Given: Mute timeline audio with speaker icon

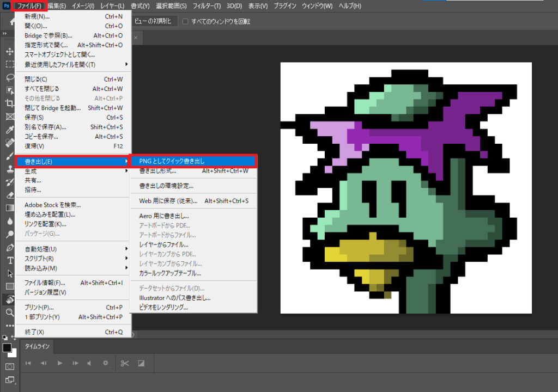Looking at the screenshot, I should click(x=88, y=363).
